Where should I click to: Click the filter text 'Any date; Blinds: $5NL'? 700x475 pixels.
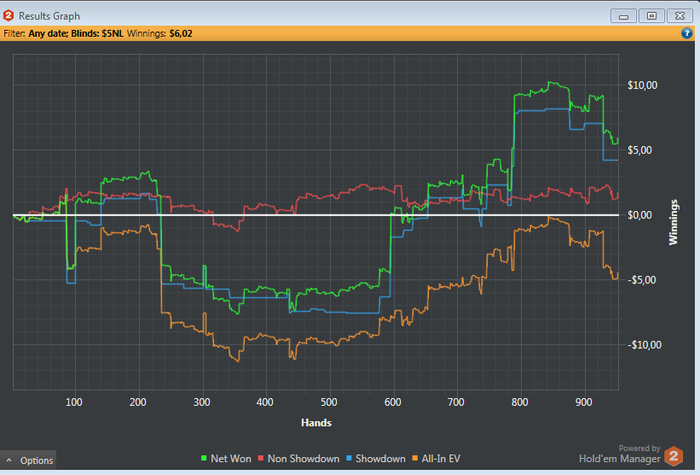(x=76, y=33)
